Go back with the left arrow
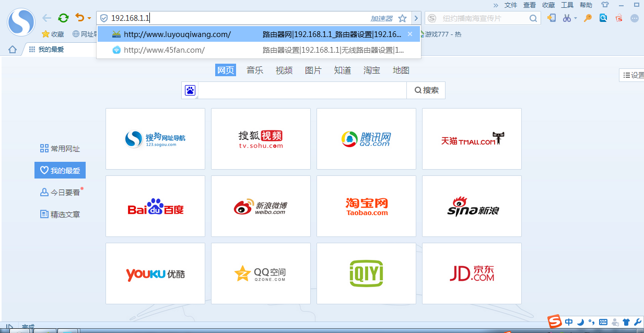644x333 pixels. [x=46, y=18]
